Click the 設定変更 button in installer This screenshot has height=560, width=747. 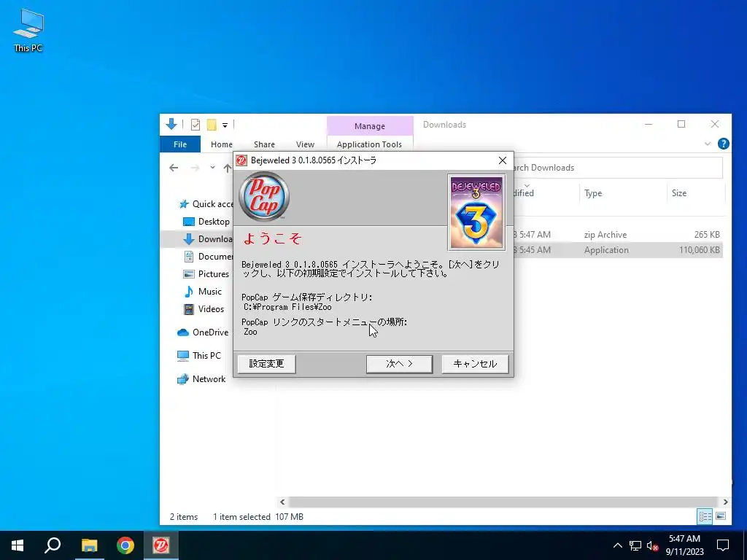tap(266, 364)
